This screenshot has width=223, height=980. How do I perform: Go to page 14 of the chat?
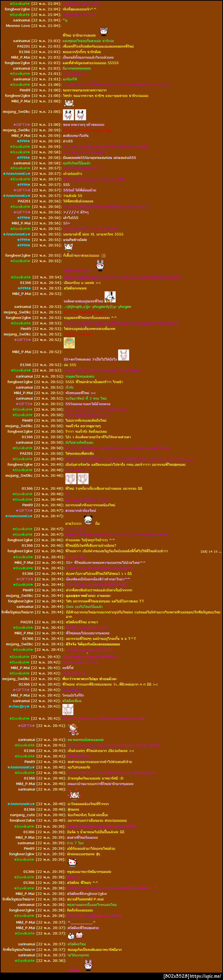point(210,551)
